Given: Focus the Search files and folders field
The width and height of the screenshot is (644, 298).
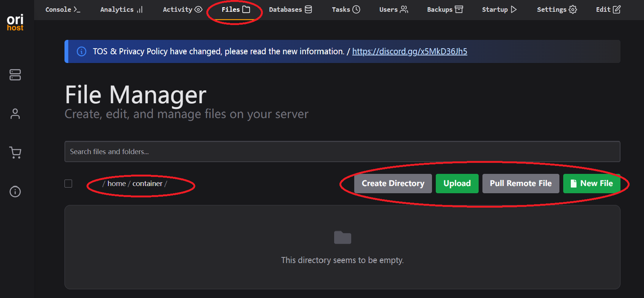Looking at the screenshot, I should [342, 151].
